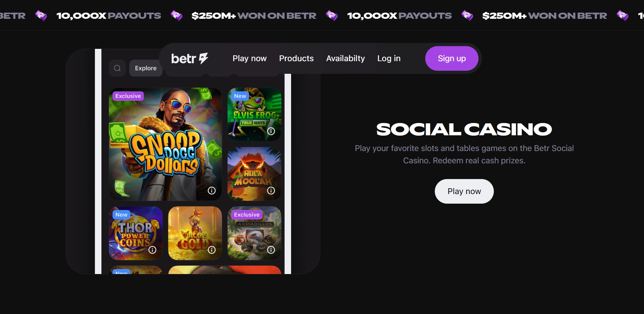Select the Explore tab
The height and width of the screenshot is (314, 644).
(x=146, y=68)
